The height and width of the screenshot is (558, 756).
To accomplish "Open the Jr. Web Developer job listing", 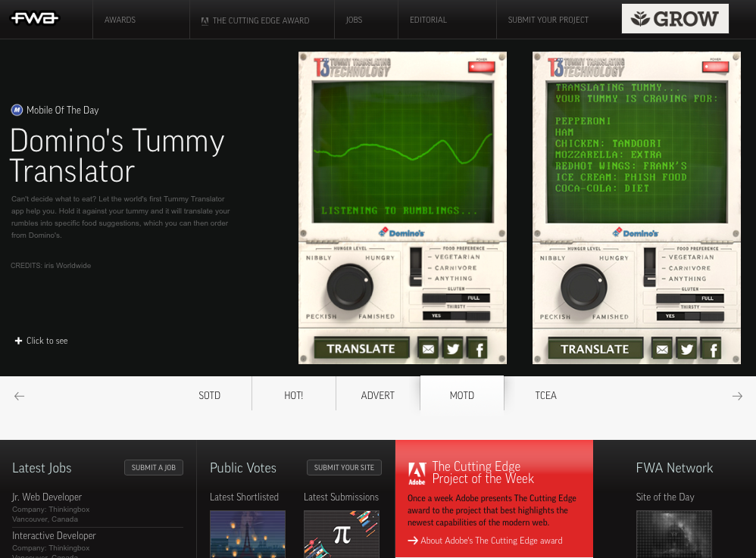I will click(x=47, y=497).
